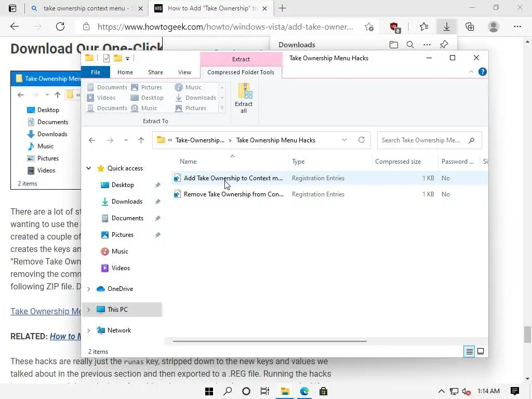Open Pictures in Quick access
Screen dimensions: 532x399
click(x=123, y=235)
